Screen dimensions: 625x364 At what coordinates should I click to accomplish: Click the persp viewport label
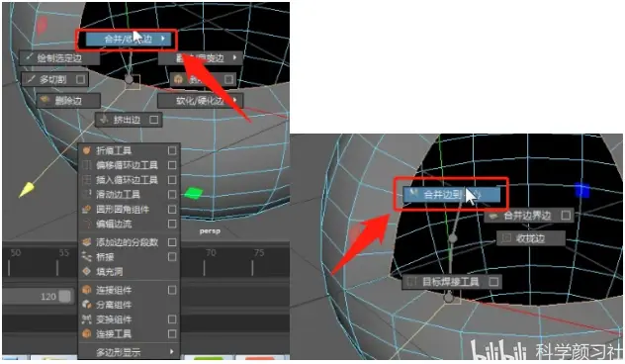click(x=210, y=230)
